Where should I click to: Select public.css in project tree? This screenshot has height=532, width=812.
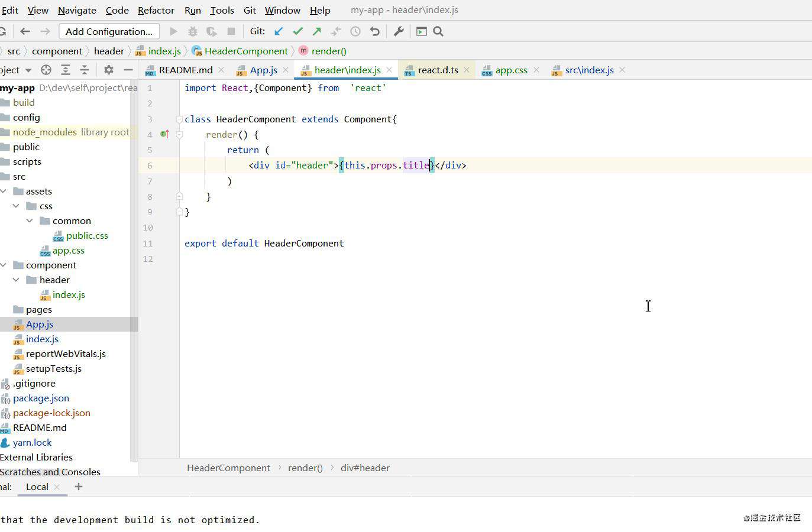pos(87,235)
